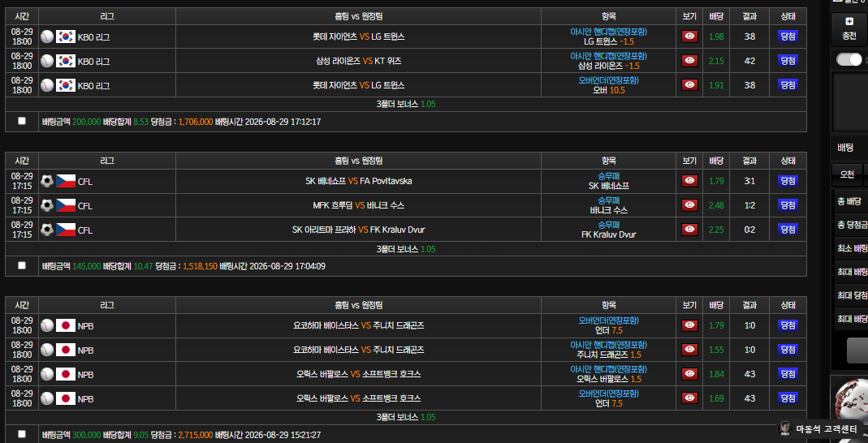
Task: Select the 오전 tab in betting panel
Action: pyautogui.click(x=847, y=174)
